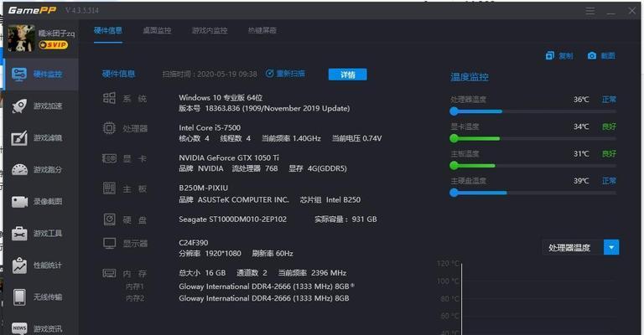Image resolution: width=644 pixels, height=335 pixels.
Task: Click the Windows 10 专业版 64位 text
Action: (x=221, y=98)
